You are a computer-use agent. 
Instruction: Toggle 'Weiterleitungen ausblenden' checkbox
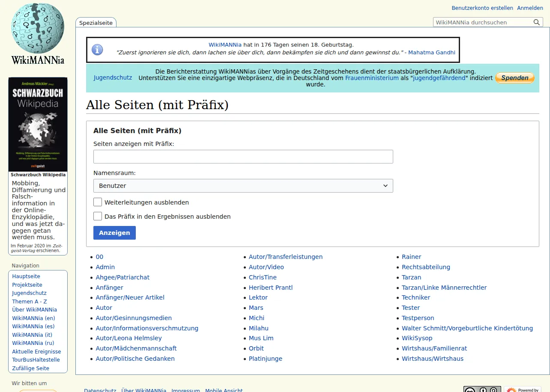(98, 202)
